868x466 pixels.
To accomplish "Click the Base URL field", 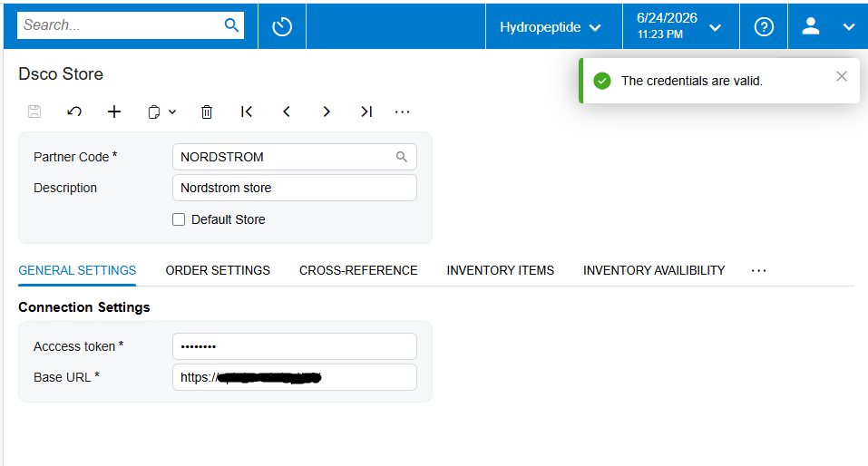I will pyautogui.click(x=294, y=377).
